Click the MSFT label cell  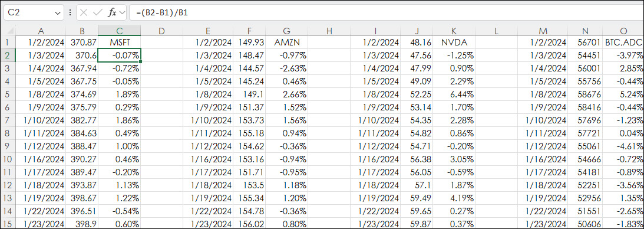coord(120,42)
